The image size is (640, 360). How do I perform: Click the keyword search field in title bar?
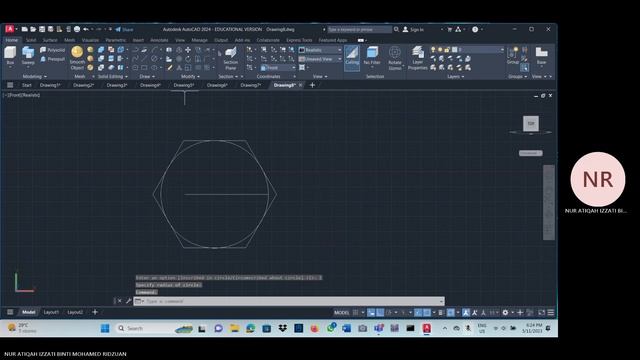(x=360, y=29)
